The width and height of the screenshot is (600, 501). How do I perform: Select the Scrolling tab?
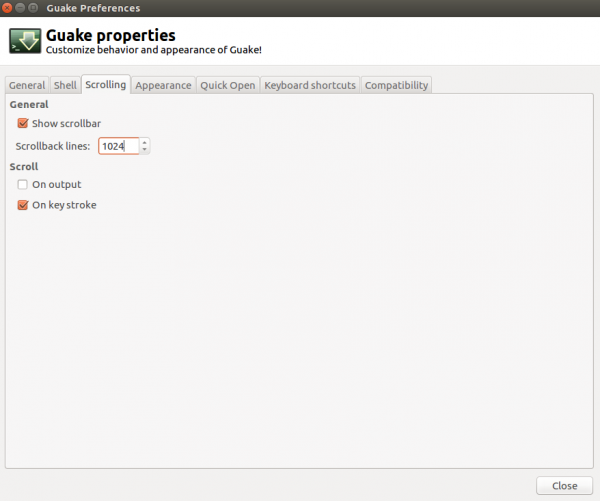(105, 85)
